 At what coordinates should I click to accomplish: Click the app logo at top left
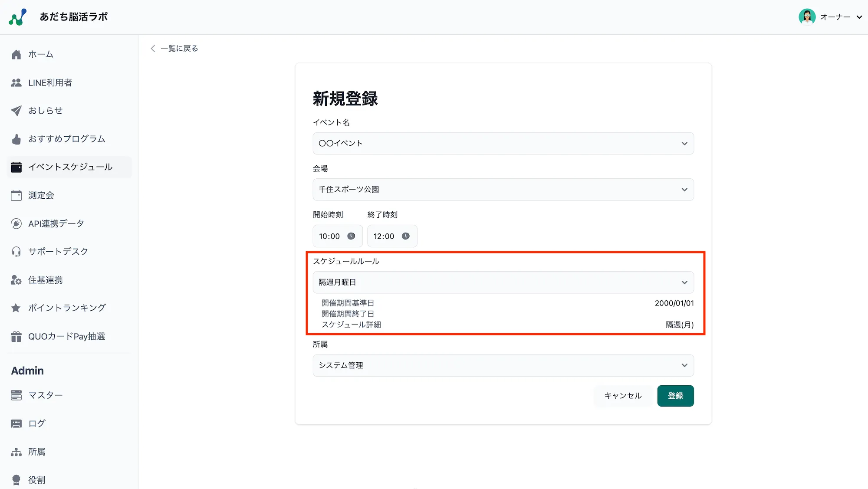click(18, 17)
